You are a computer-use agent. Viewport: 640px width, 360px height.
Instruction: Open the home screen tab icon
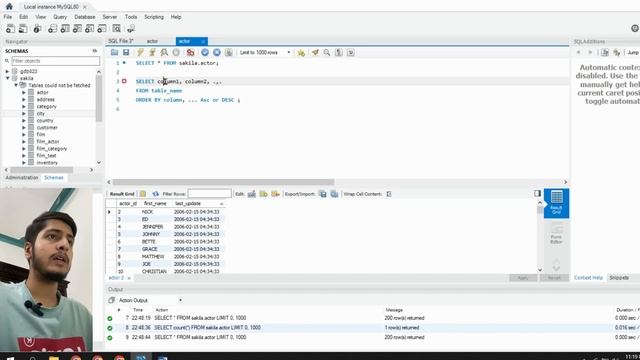(x=9, y=7)
